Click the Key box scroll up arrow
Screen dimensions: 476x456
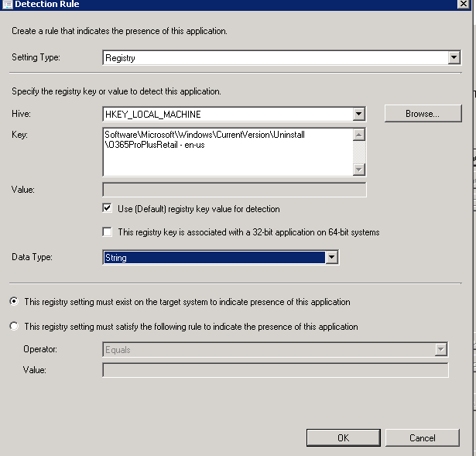(359, 135)
